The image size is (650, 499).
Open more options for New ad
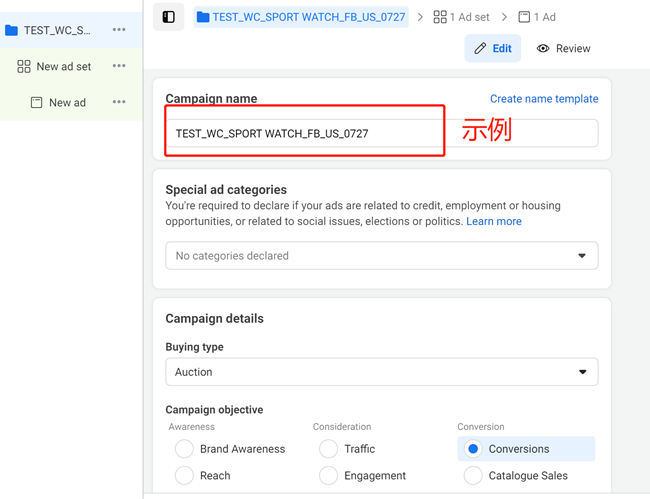(x=119, y=102)
